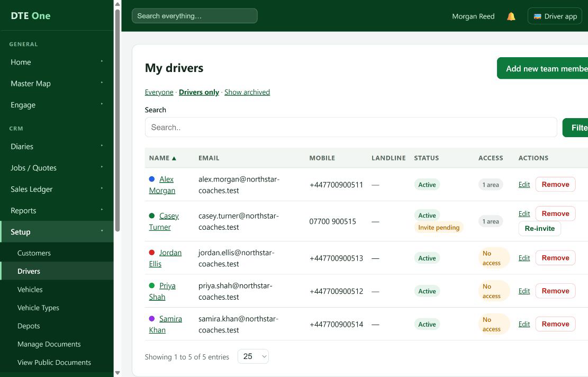
Task: Click the sidebar scrollbar down arrow
Action: (117, 373)
